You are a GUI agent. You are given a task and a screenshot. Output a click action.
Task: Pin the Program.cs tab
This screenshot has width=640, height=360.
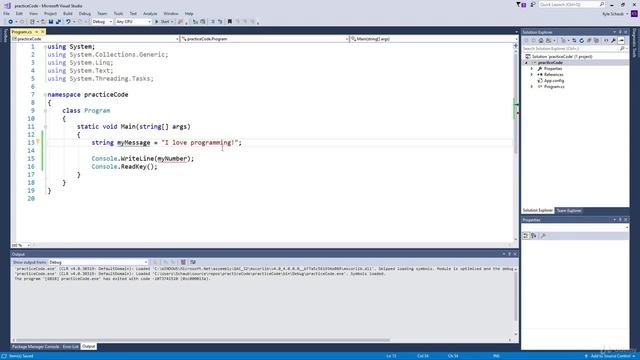(36, 32)
